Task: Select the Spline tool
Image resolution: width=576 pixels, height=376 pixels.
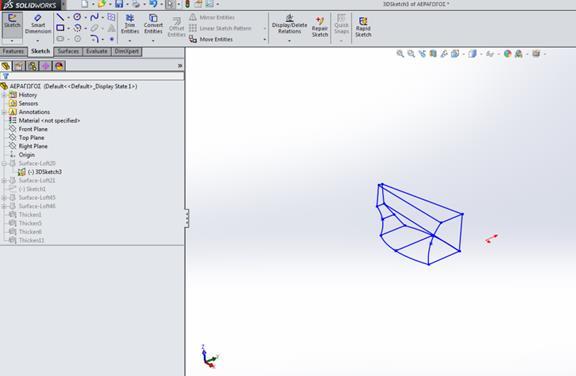Action: (x=94, y=17)
